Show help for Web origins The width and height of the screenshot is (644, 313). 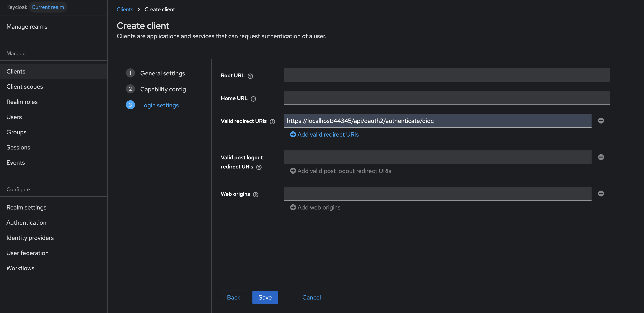point(255,194)
